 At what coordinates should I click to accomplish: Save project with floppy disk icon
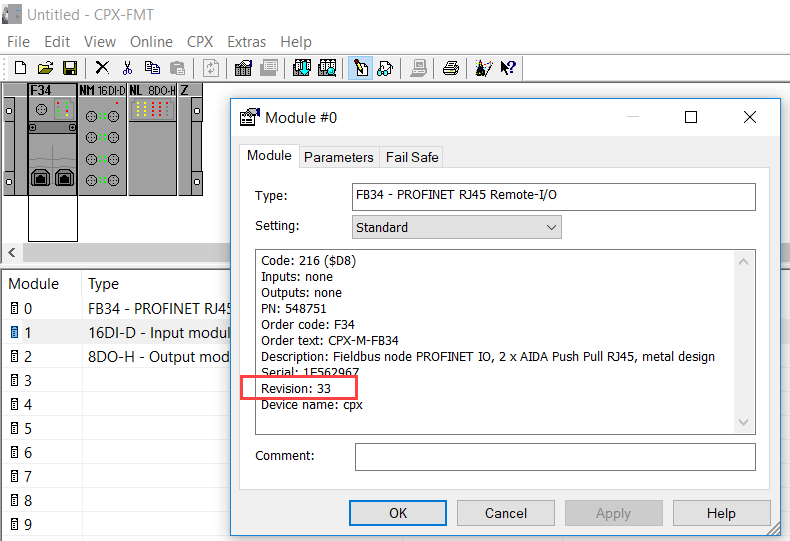point(70,68)
